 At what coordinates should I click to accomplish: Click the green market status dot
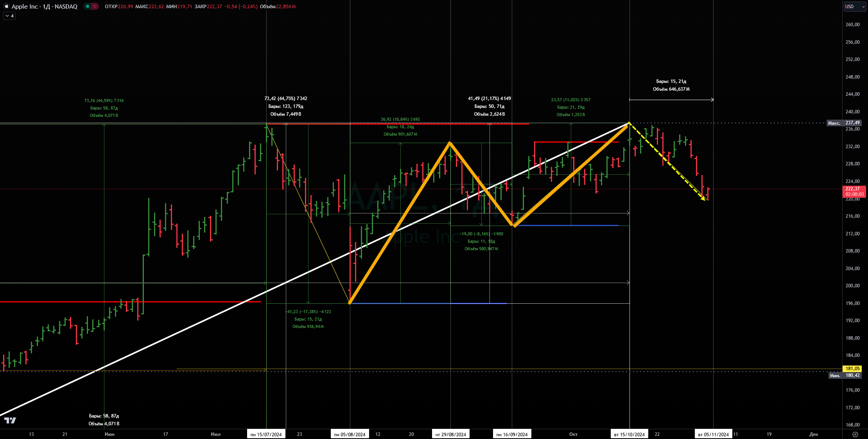(87, 6)
